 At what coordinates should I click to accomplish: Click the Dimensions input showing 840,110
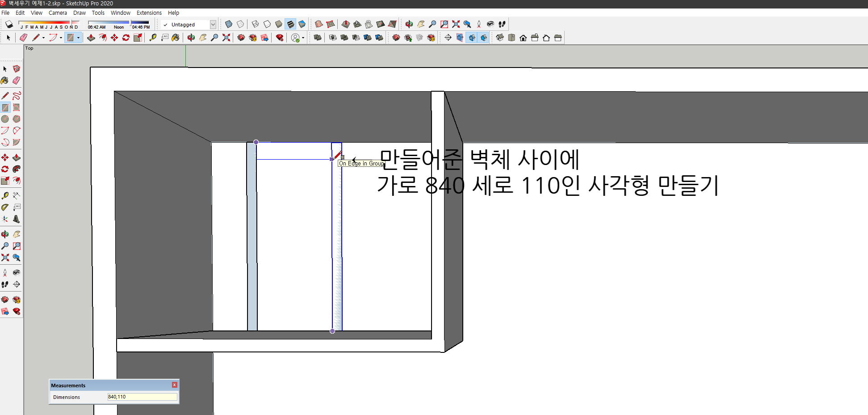pyautogui.click(x=142, y=397)
